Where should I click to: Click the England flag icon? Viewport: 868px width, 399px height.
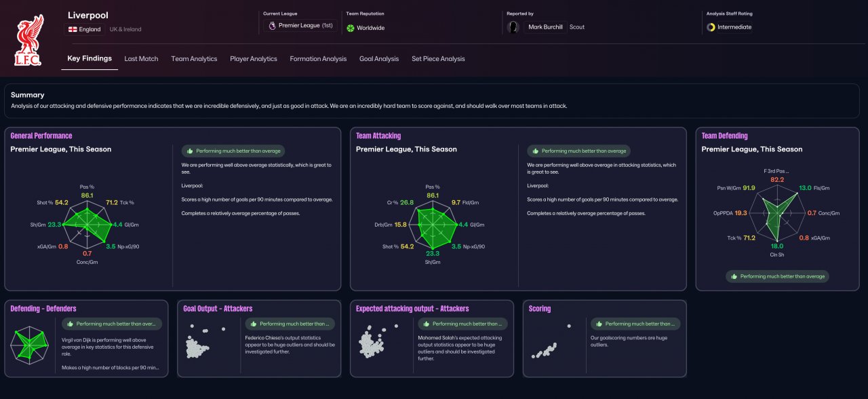point(73,29)
